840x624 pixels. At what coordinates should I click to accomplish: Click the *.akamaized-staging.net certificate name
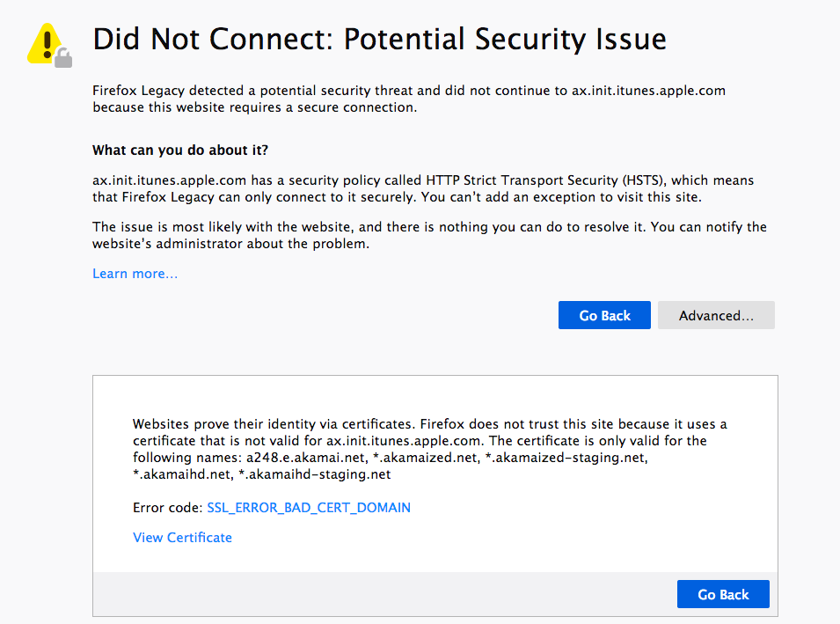(x=566, y=458)
